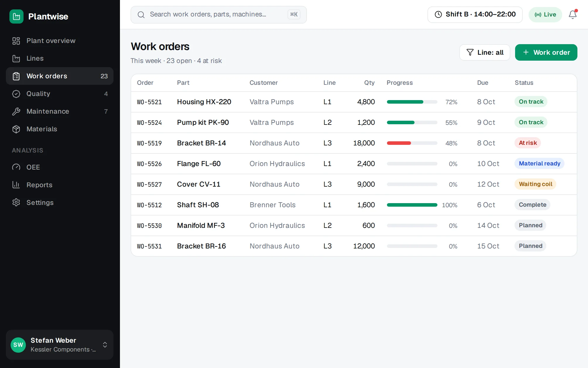Open Quality section

[60, 94]
